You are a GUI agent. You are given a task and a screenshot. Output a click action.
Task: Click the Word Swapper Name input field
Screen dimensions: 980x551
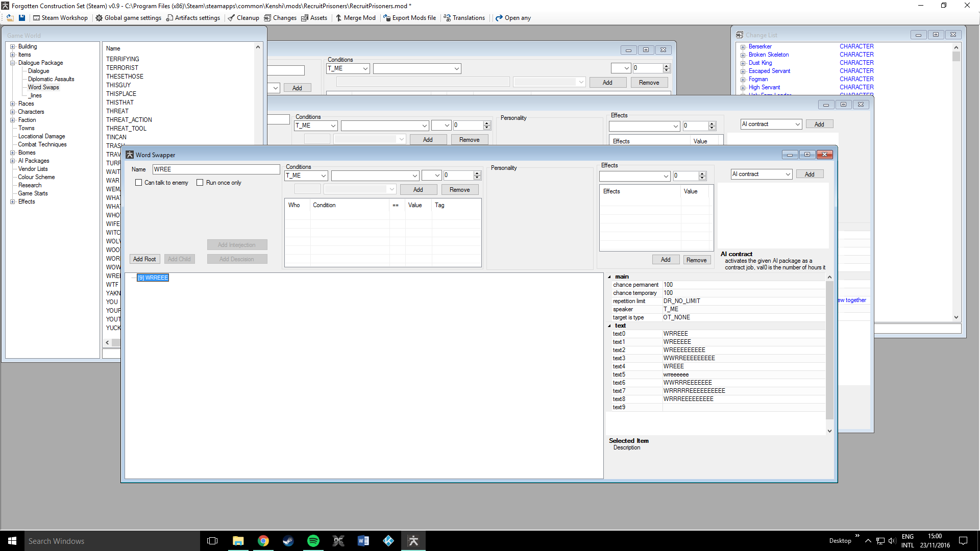pos(216,169)
